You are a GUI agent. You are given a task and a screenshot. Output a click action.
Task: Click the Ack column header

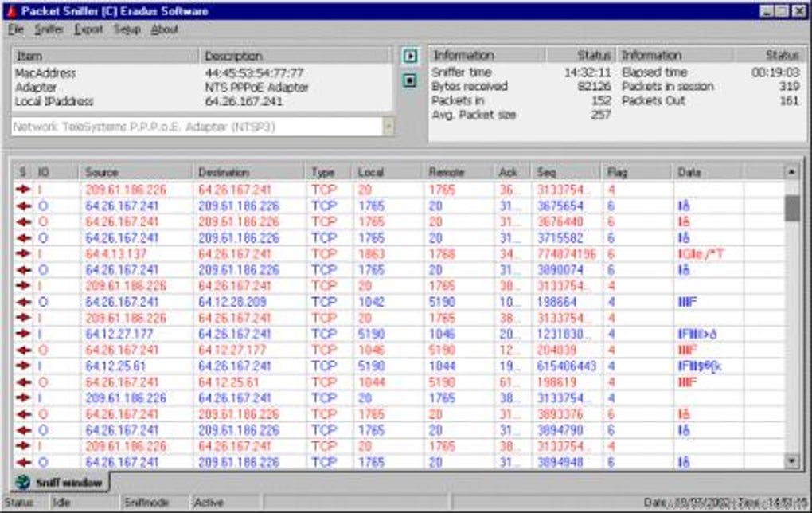pos(512,172)
